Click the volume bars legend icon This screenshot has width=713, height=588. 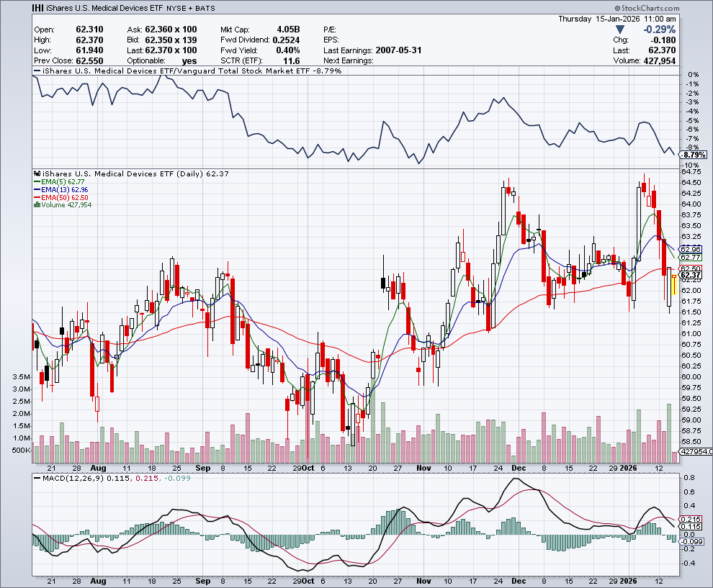click(37, 205)
